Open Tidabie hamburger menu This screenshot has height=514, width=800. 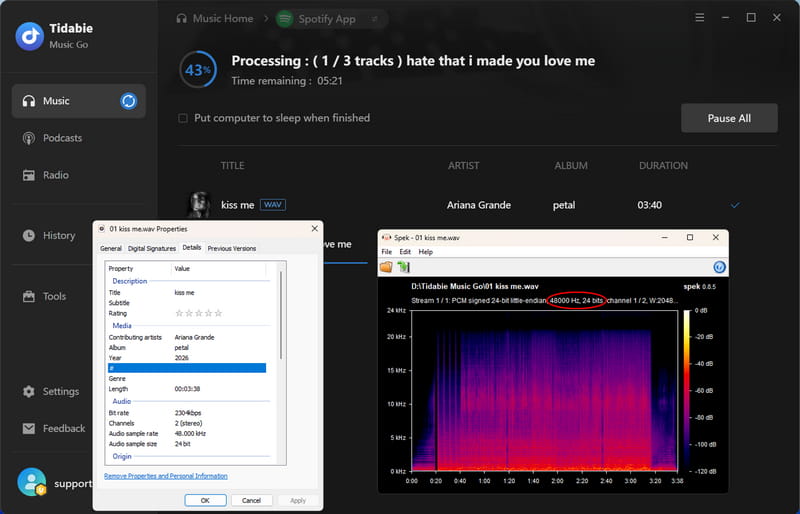pyautogui.click(x=699, y=18)
